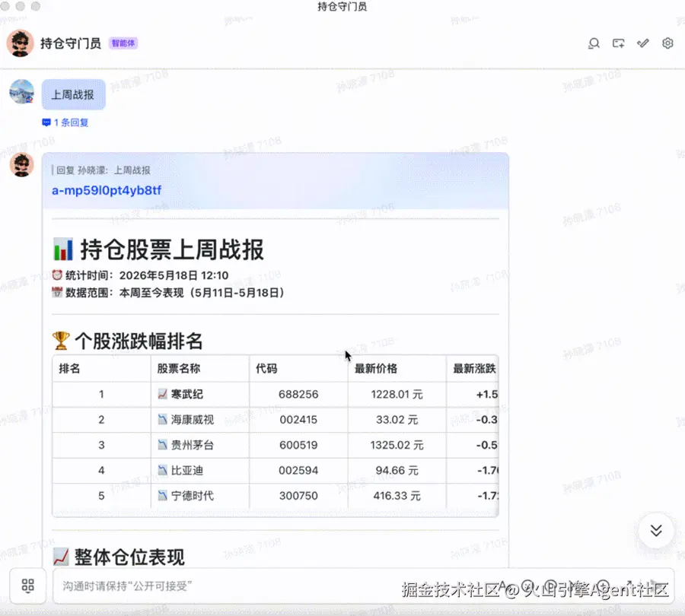685x616 pixels.
Task: Click the rank 1 cell in 寒武纪 row
Action: (x=101, y=394)
